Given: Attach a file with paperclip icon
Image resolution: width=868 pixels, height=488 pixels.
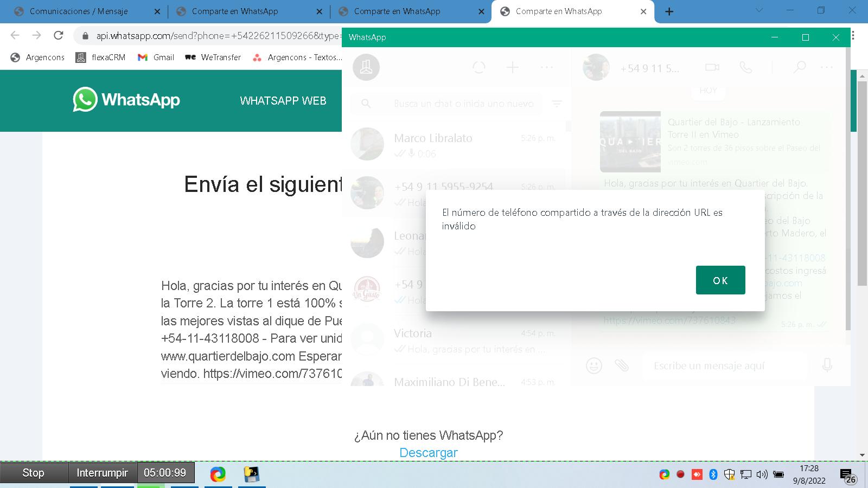Looking at the screenshot, I should [x=622, y=365].
